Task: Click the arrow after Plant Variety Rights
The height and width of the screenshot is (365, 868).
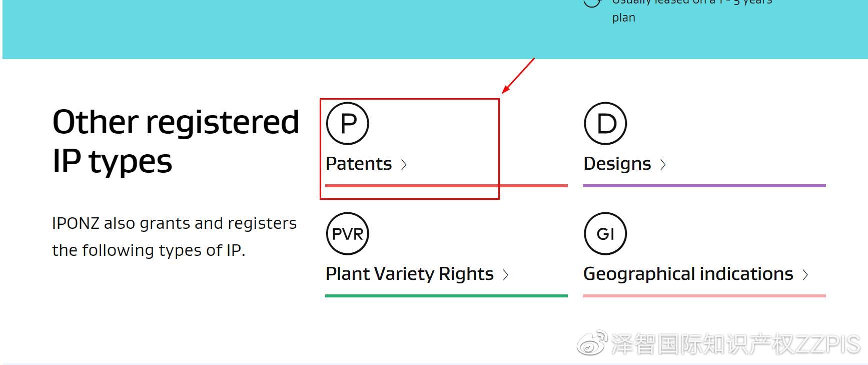Action: 506,275
